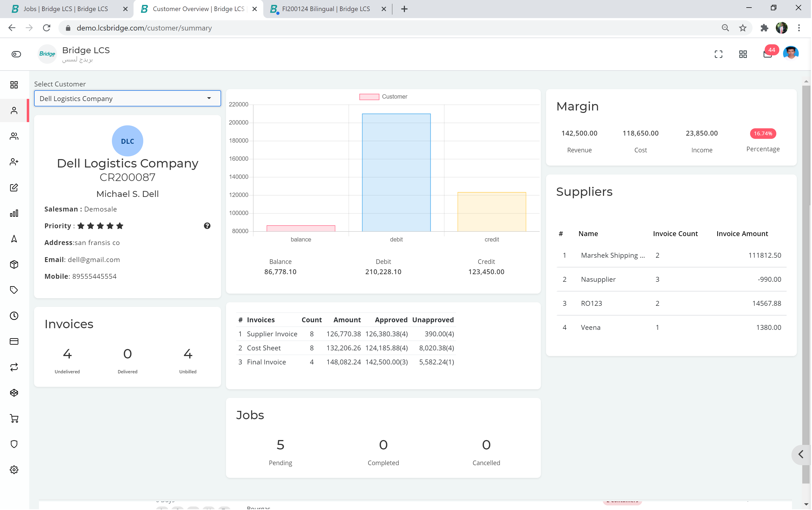
Task: Click the Supplier Invoice table row
Action: click(x=346, y=334)
